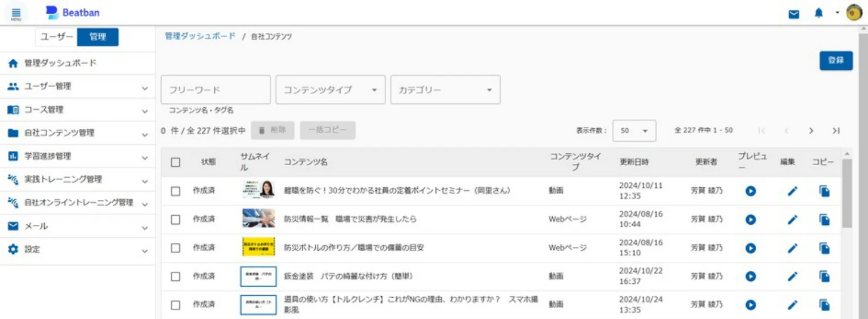Open 管理ダッシュボード in the sidebar
The height and width of the screenshot is (319, 868).
coord(78,63)
